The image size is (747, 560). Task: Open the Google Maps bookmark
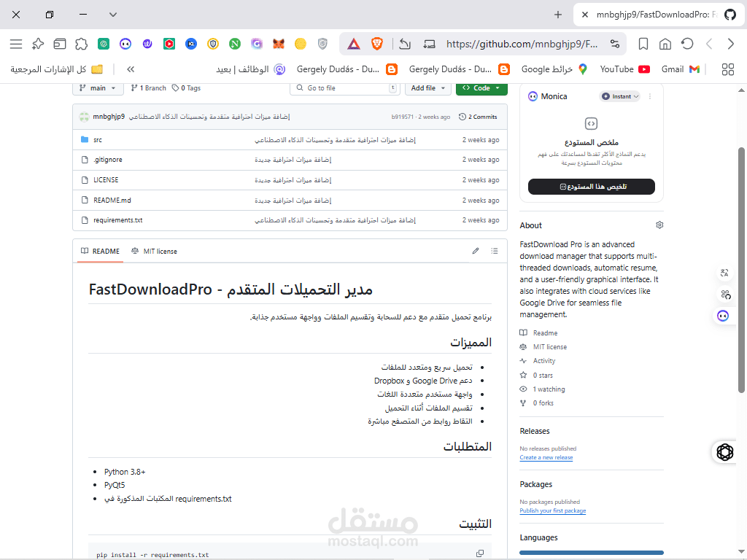554,69
